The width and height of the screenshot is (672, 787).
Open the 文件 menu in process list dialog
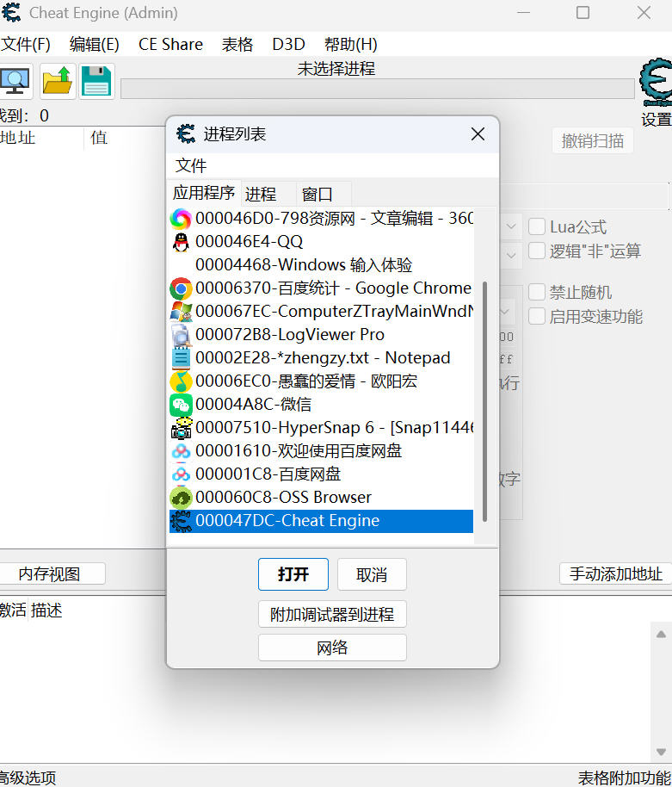point(191,164)
